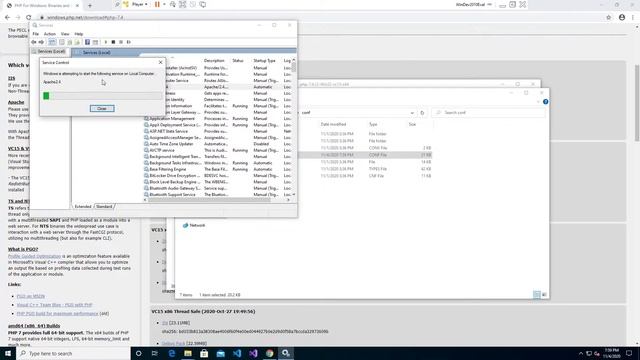Viewport: 640px width, 360px height.
Task: Click Search conf field in File Explorer
Action: [488, 113]
